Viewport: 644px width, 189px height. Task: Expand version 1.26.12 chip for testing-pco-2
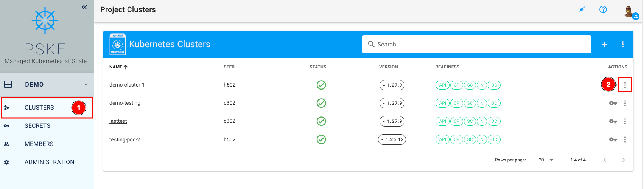tap(392, 139)
